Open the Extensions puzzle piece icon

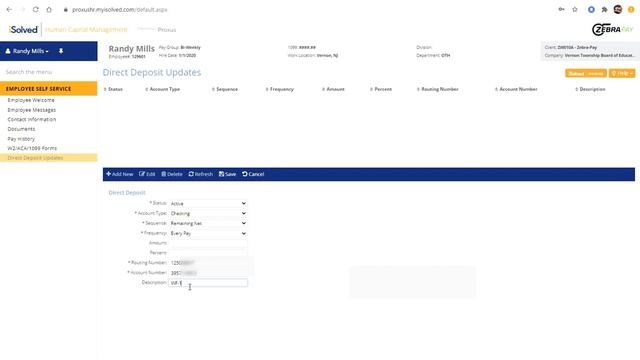click(604, 9)
